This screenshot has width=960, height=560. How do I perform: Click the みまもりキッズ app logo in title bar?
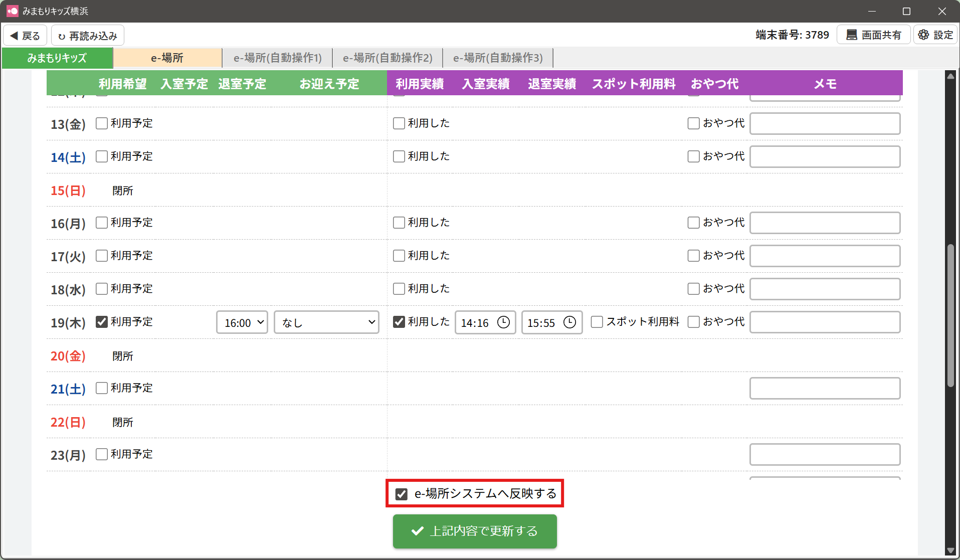click(12, 11)
